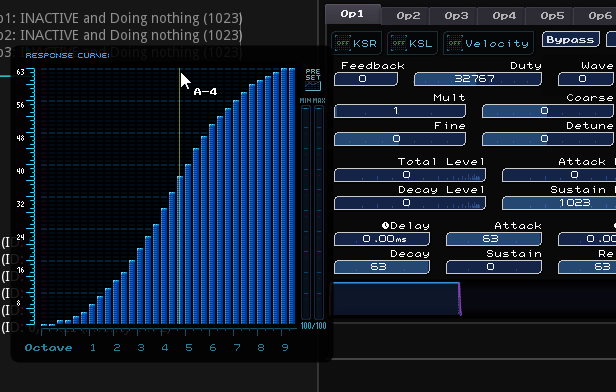
Task: Click the Decay Level slider
Action: click(410, 203)
